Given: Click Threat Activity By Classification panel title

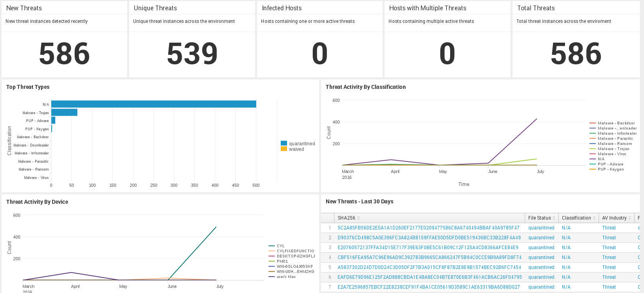Looking at the screenshot, I should click(x=366, y=87).
